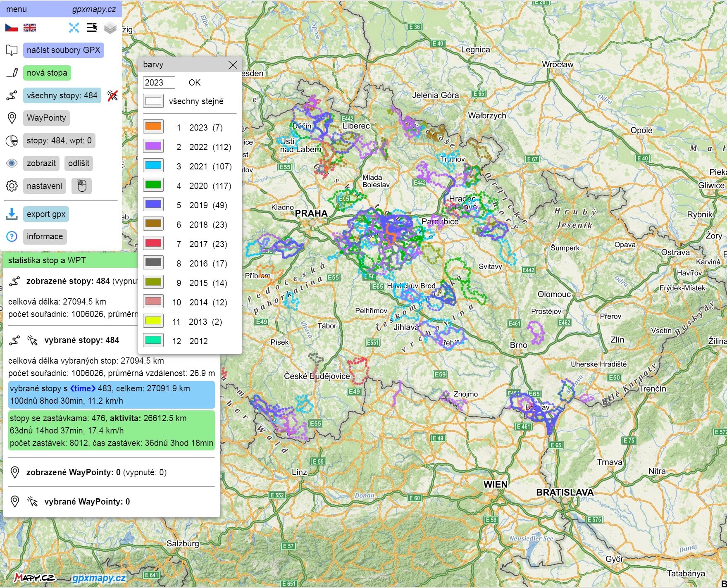727x588 pixels.
Task: Click the zobrazit button
Action: point(41,163)
